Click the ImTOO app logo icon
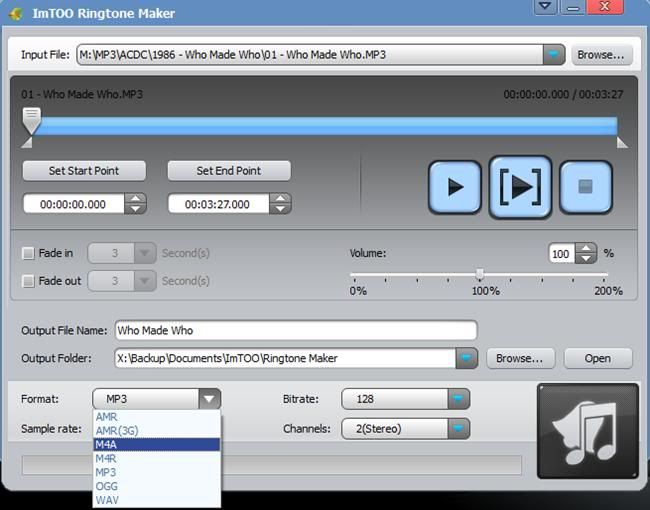650x510 pixels. pyautogui.click(x=16, y=14)
